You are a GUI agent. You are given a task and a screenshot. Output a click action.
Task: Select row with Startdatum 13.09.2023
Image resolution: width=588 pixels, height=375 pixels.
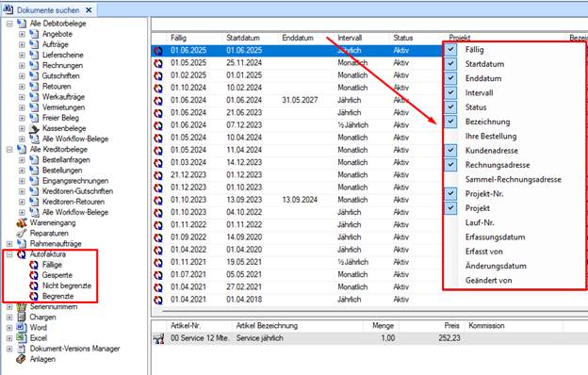pos(296,200)
